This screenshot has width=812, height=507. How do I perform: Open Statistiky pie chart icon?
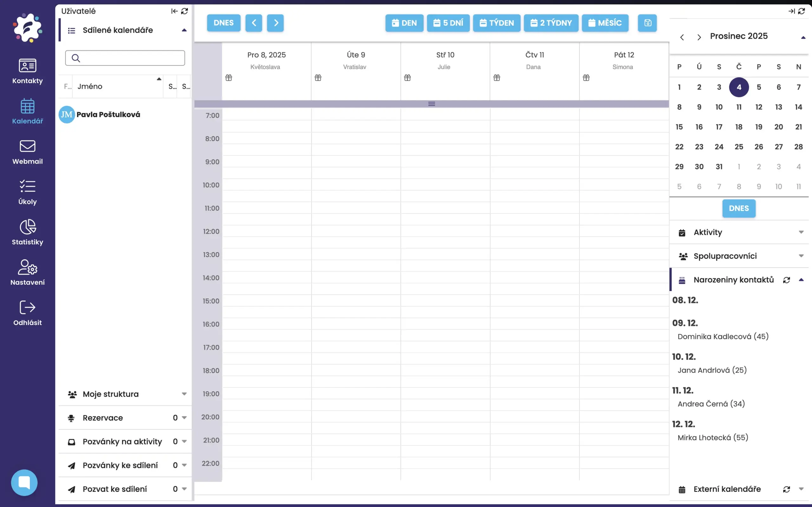(28, 232)
